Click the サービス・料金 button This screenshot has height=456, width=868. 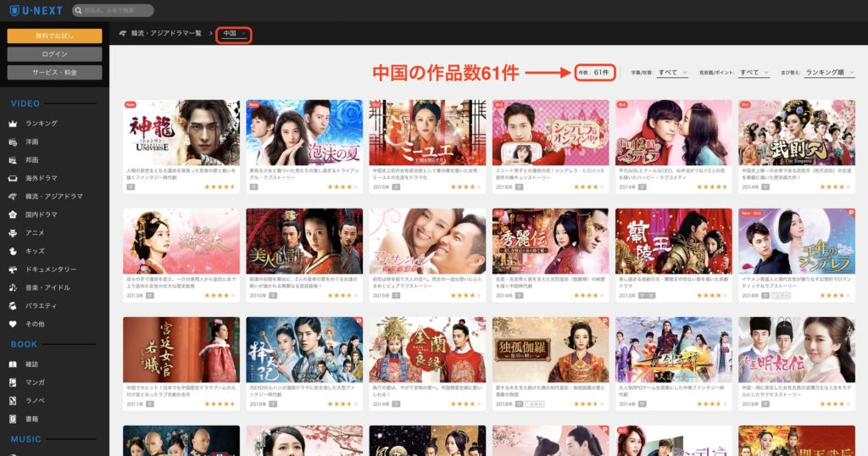tap(54, 73)
